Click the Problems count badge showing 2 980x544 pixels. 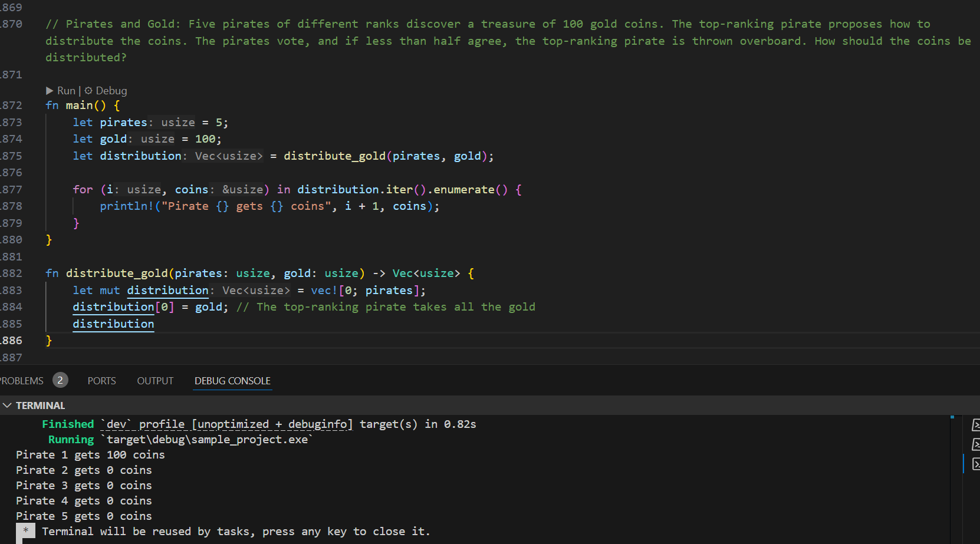60,381
